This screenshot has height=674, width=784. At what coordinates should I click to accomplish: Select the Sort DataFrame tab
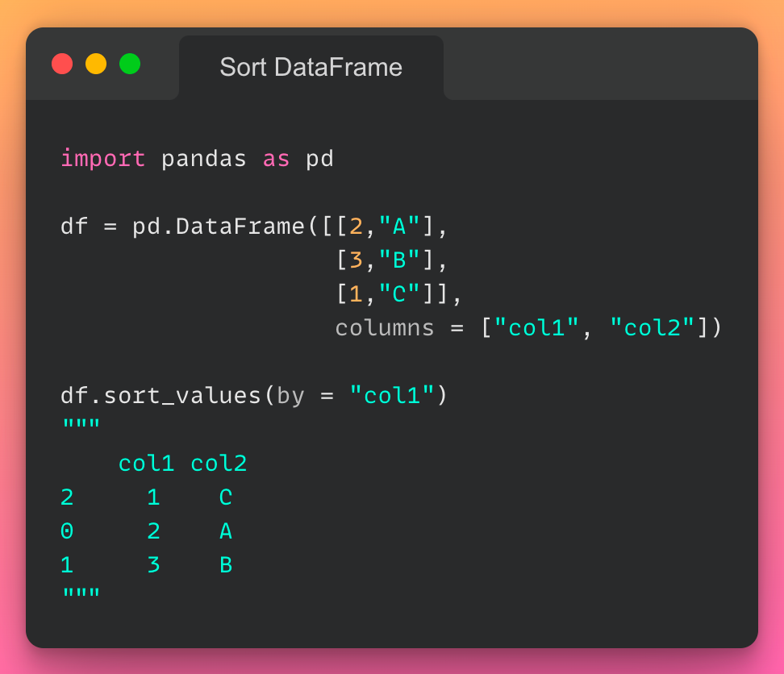(311, 67)
